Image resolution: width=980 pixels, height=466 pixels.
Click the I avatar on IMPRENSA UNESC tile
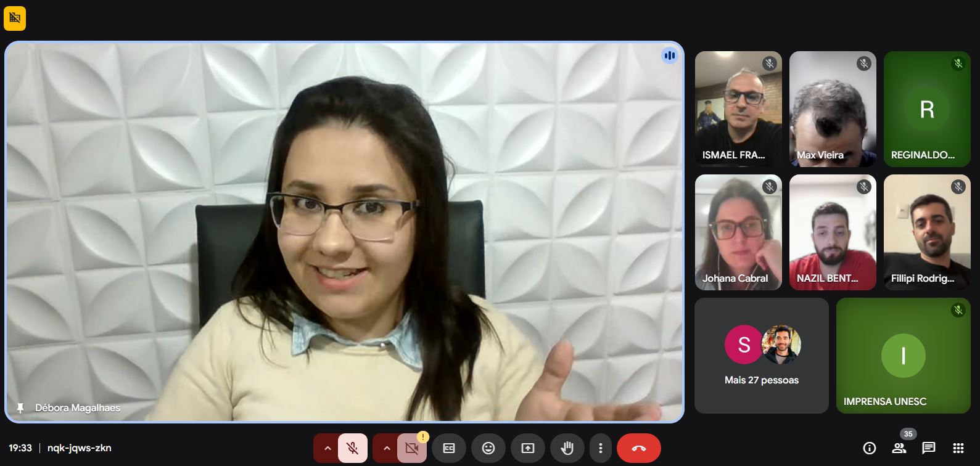point(904,356)
